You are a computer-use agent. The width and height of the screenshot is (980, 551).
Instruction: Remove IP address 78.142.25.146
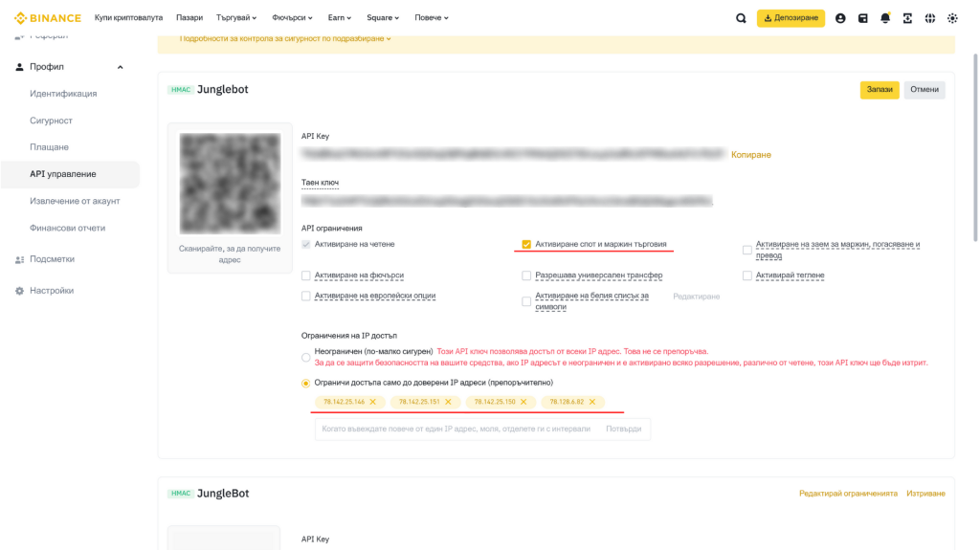point(373,402)
